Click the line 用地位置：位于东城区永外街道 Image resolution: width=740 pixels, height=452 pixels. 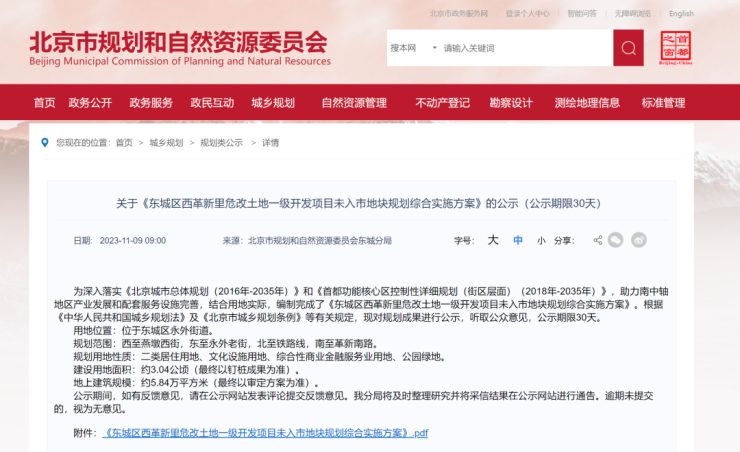click(x=144, y=330)
